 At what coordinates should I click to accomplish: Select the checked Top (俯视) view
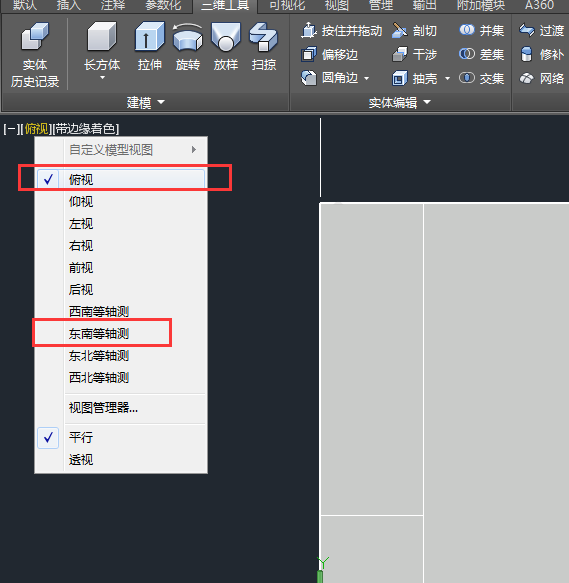click(121, 180)
